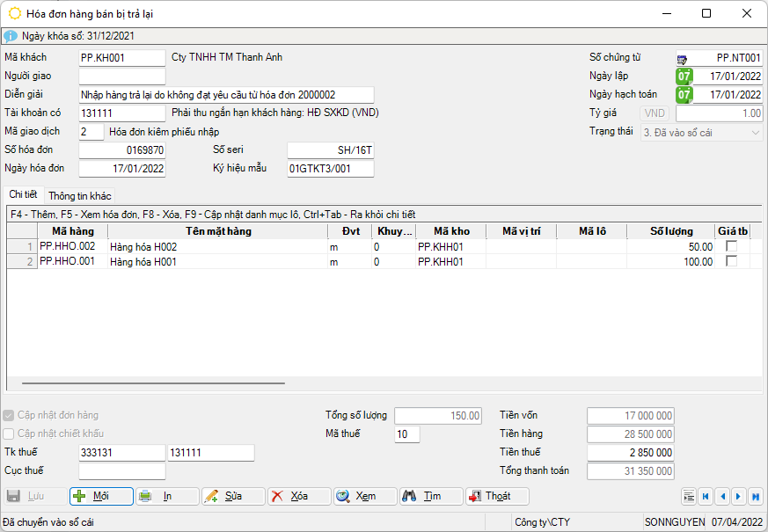Open the Ngày hạch toán calendar icon
Viewport: 768px width, 532px height.
pos(684,95)
